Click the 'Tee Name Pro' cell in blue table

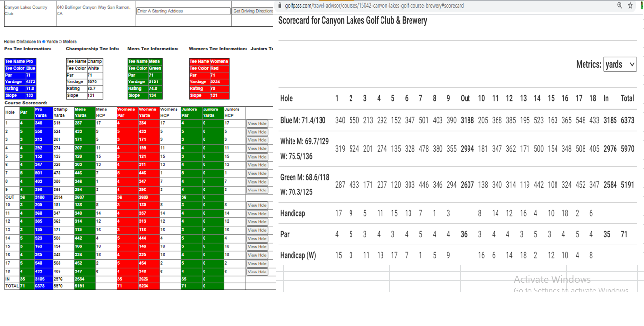(x=20, y=61)
